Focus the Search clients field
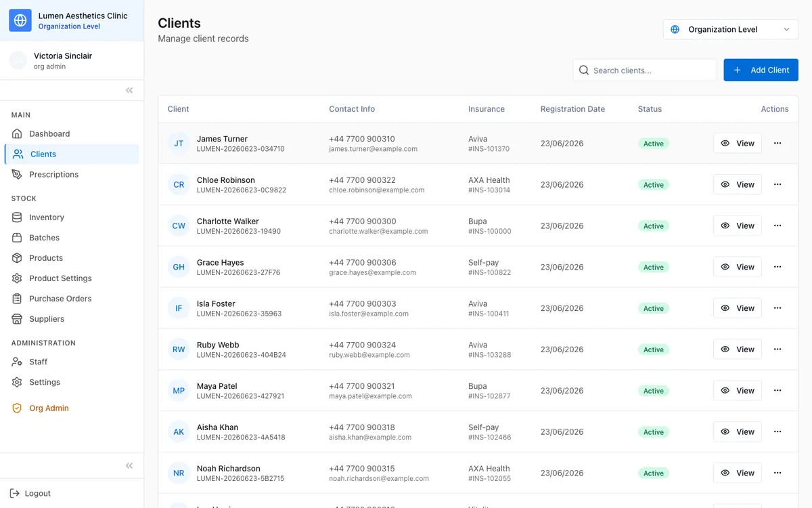 click(x=645, y=70)
